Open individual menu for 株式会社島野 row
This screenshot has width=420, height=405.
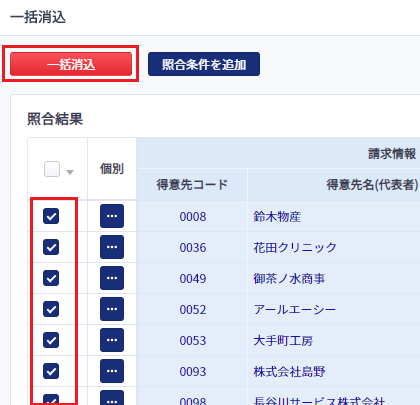coord(112,371)
